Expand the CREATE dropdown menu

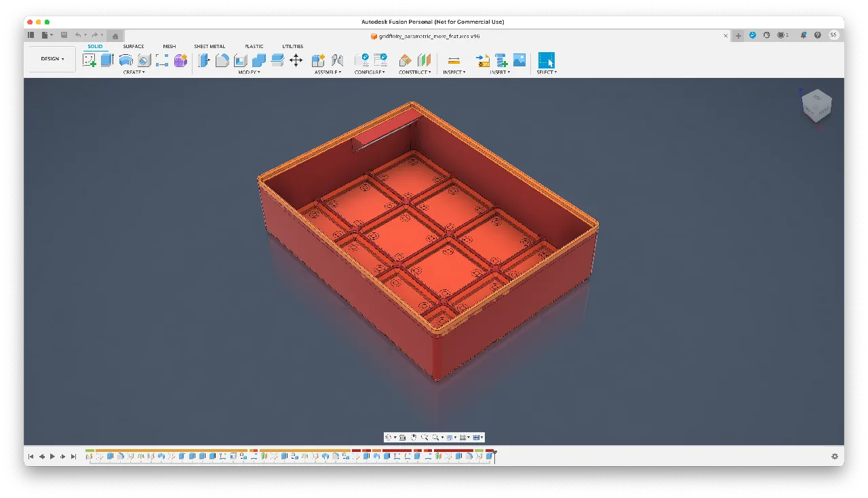pos(133,72)
